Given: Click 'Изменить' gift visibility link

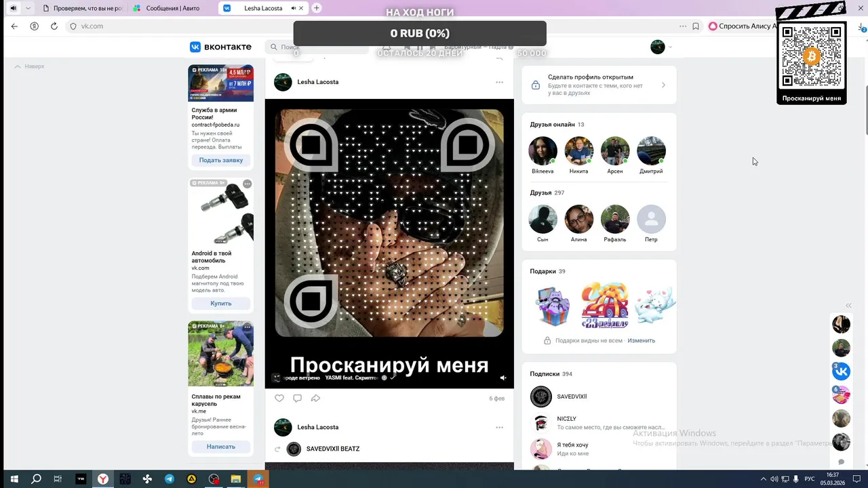Looking at the screenshot, I should [x=641, y=340].
